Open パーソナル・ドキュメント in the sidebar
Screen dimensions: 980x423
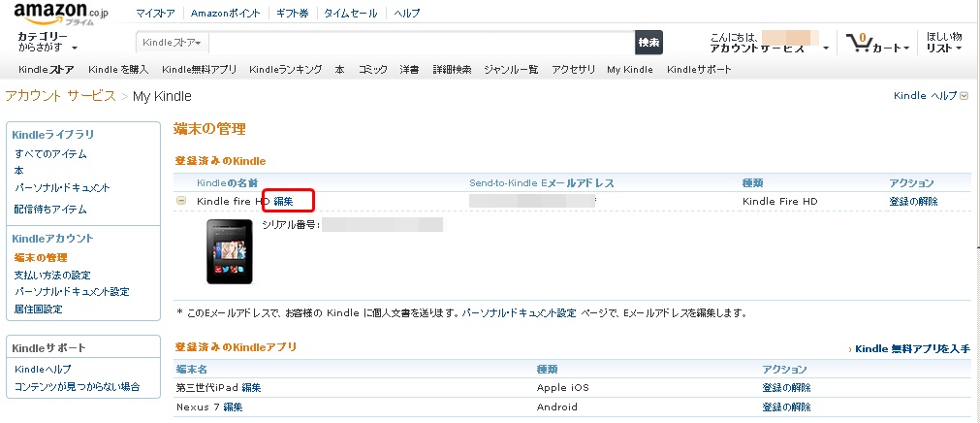point(62,187)
